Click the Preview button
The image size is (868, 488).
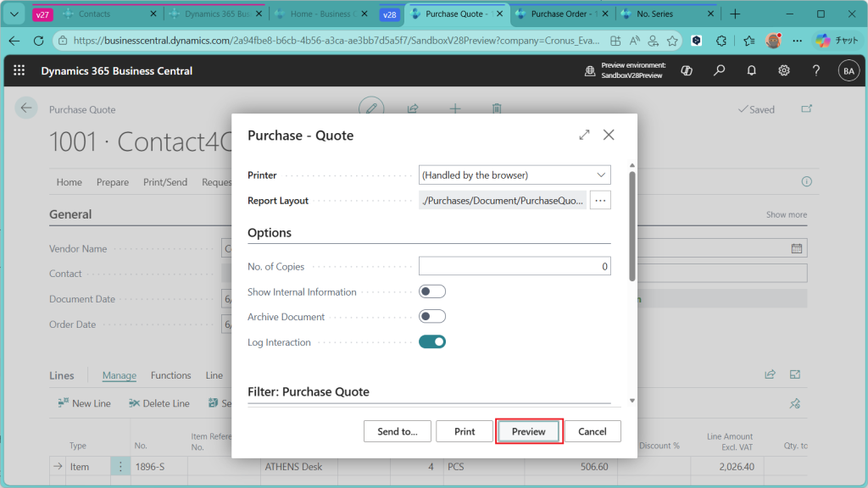pos(529,431)
